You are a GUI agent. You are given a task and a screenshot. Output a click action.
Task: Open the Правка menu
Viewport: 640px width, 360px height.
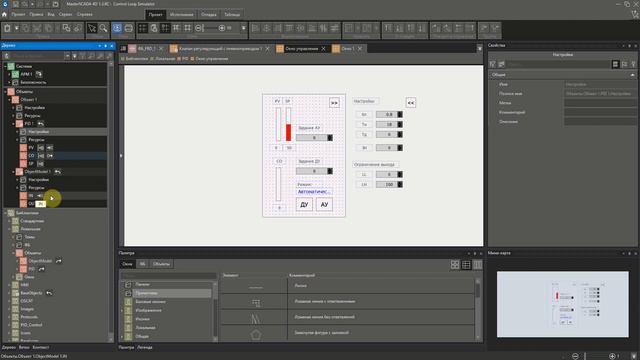[x=36, y=14]
